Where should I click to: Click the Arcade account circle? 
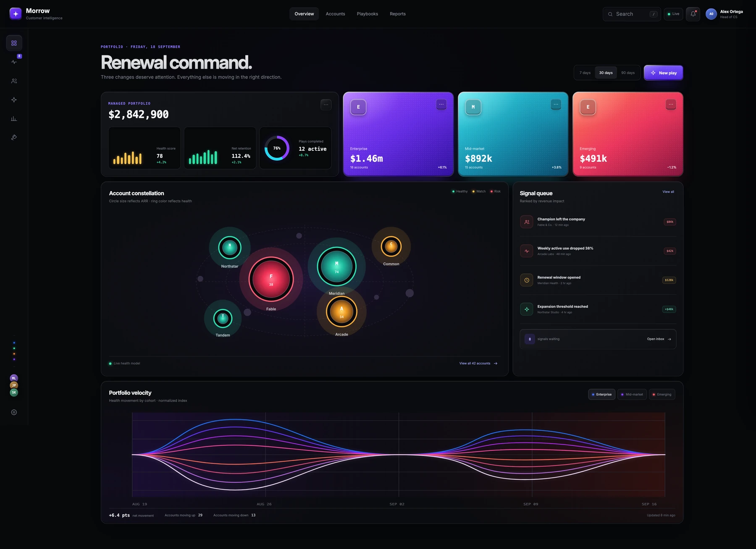[x=341, y=312]
